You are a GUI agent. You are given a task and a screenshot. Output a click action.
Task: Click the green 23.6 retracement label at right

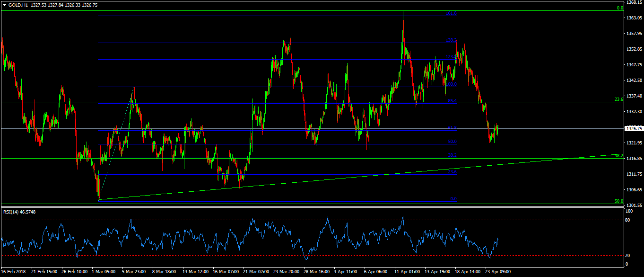pos(618,99)
